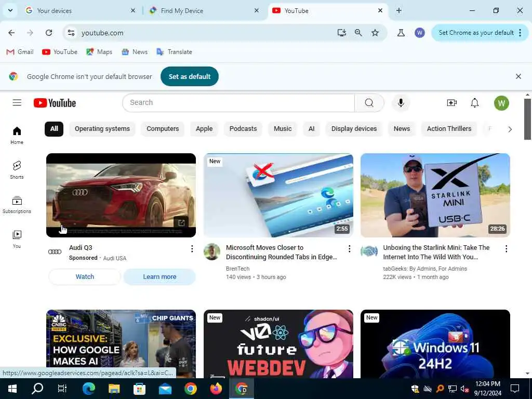The height and width of the screenshot is (399, 532).
Task: Open Maps bookmark
Action: [99, 52]
